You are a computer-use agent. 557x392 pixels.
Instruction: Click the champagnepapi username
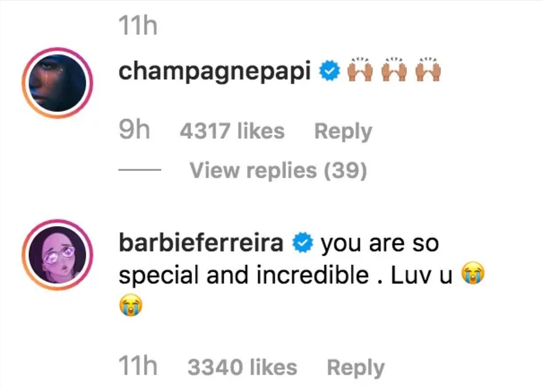(215, 71)
